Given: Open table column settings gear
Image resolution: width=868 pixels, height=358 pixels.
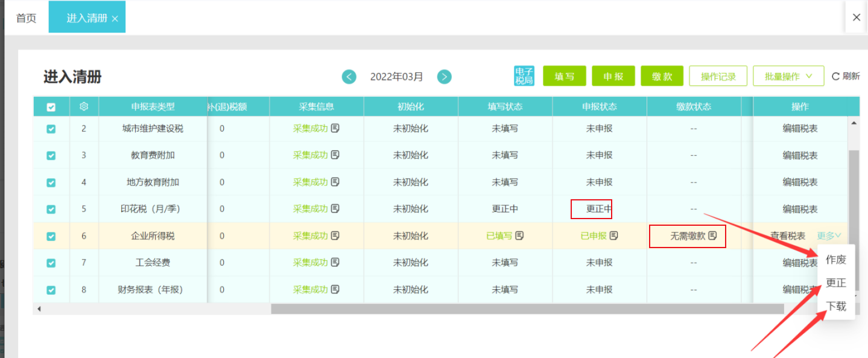Looking at the screenshot, I should [84, 106].
